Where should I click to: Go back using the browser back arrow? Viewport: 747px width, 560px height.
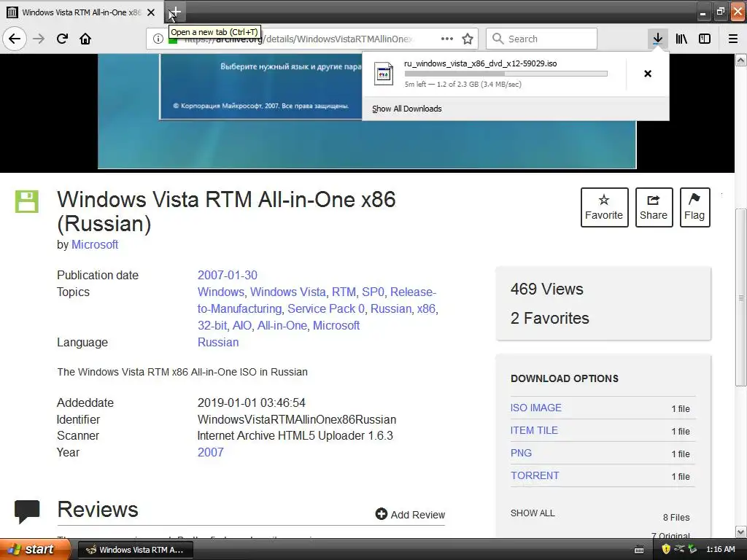click(15, 39)
